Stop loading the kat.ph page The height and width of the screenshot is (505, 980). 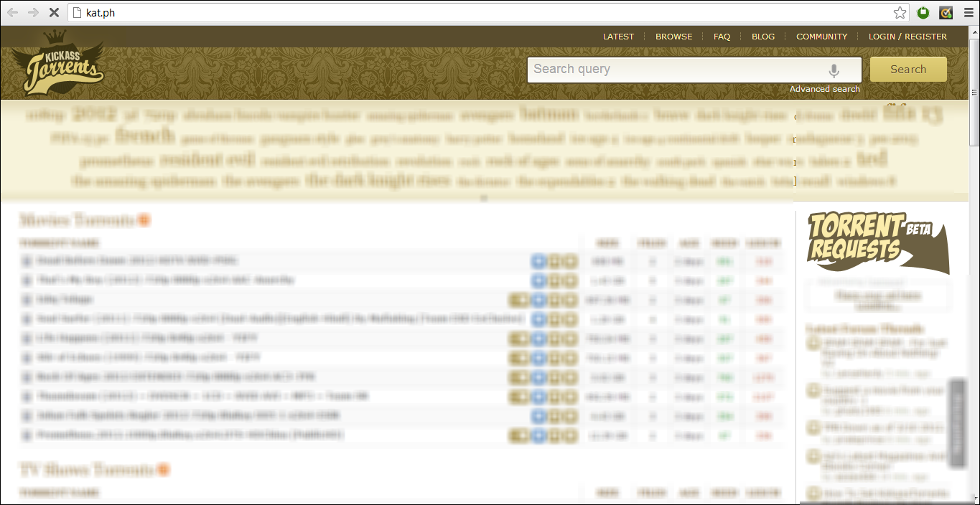[x=54, y=13]
